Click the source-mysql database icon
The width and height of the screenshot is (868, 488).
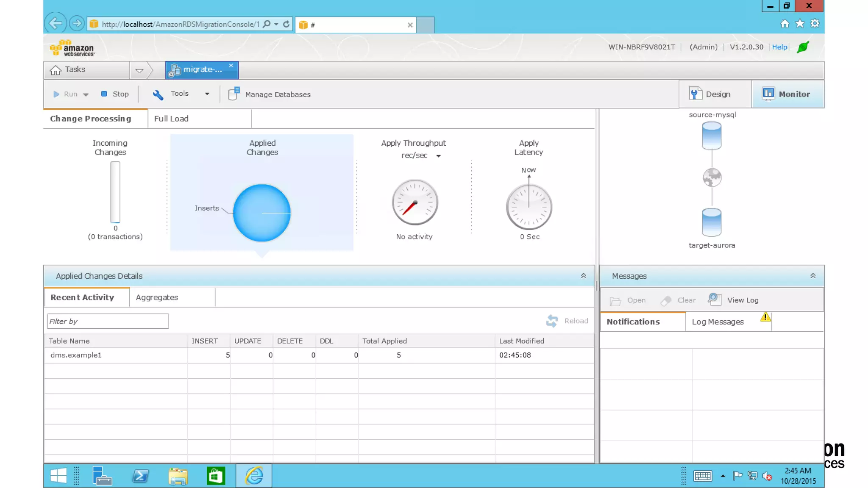(x=711, y=136)
